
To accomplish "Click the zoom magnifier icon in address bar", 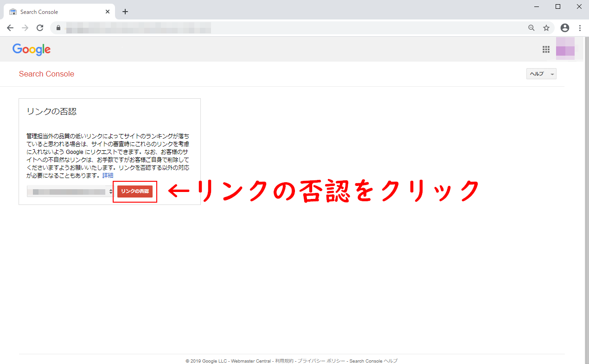I will click(531, 28).
